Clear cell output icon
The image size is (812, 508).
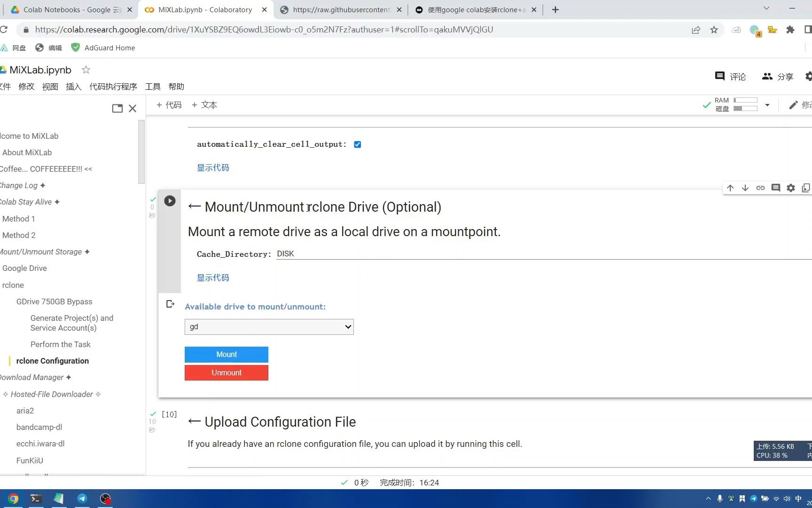pyautogui.click(x=171, y=304)
